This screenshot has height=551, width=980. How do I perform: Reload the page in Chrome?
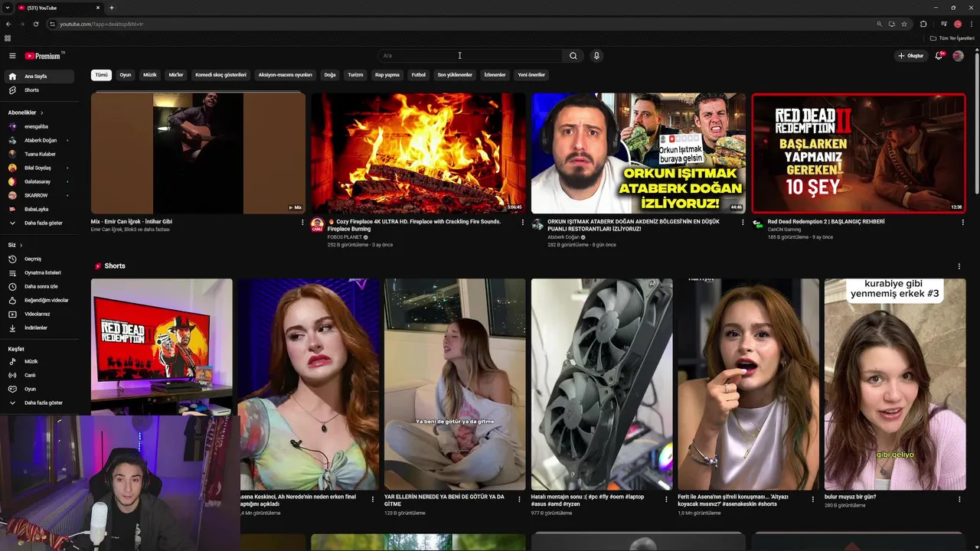tap(35, 24)
